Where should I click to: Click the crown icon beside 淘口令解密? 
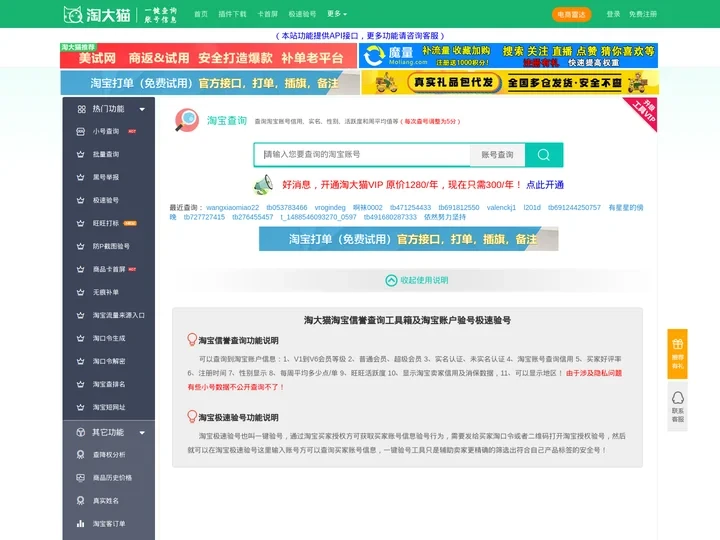coord(80,361)
